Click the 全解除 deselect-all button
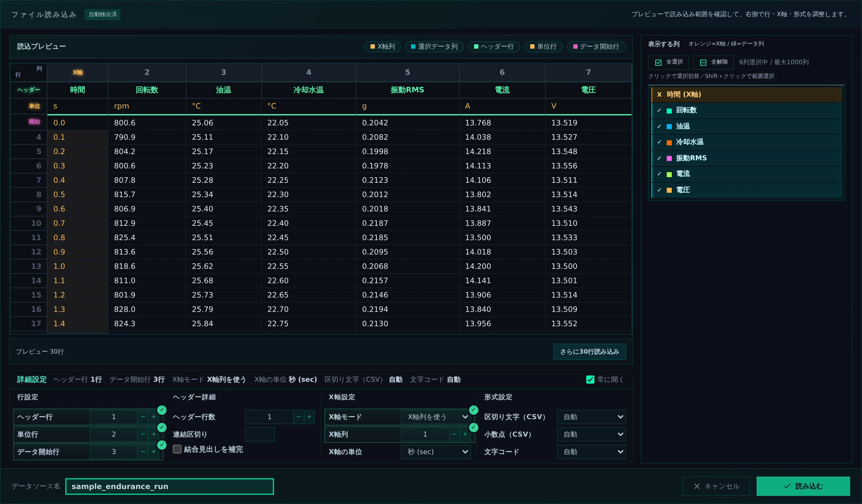862x504 pixels. coord(713,62)
